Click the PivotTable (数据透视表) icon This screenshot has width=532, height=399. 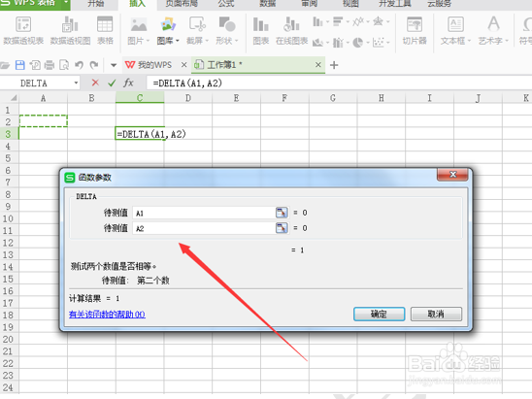[23, 25]
